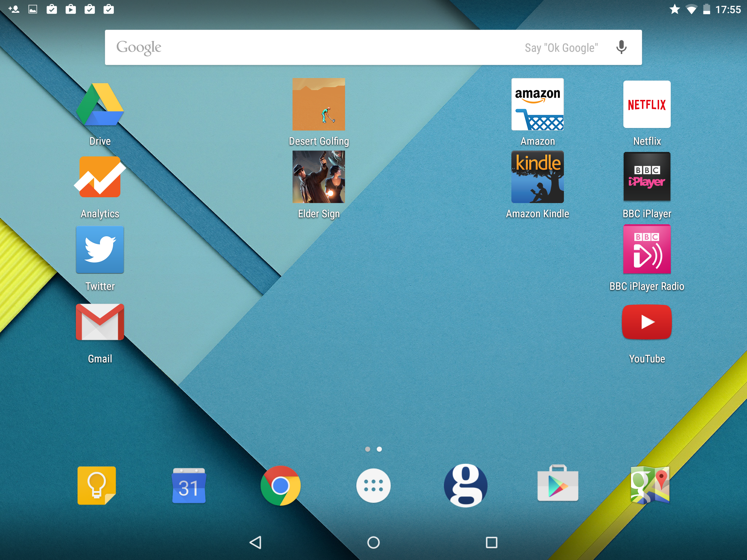The height and width of the screenshot is (560, 747).
Task: Tap the Wi-Fi status icon
Action: 691,9
